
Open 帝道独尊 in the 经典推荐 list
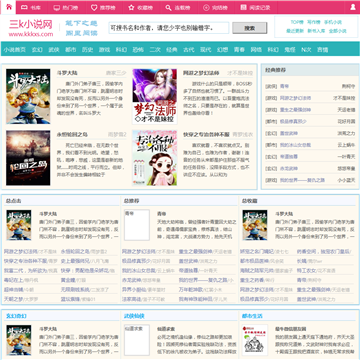click(289, 157)
